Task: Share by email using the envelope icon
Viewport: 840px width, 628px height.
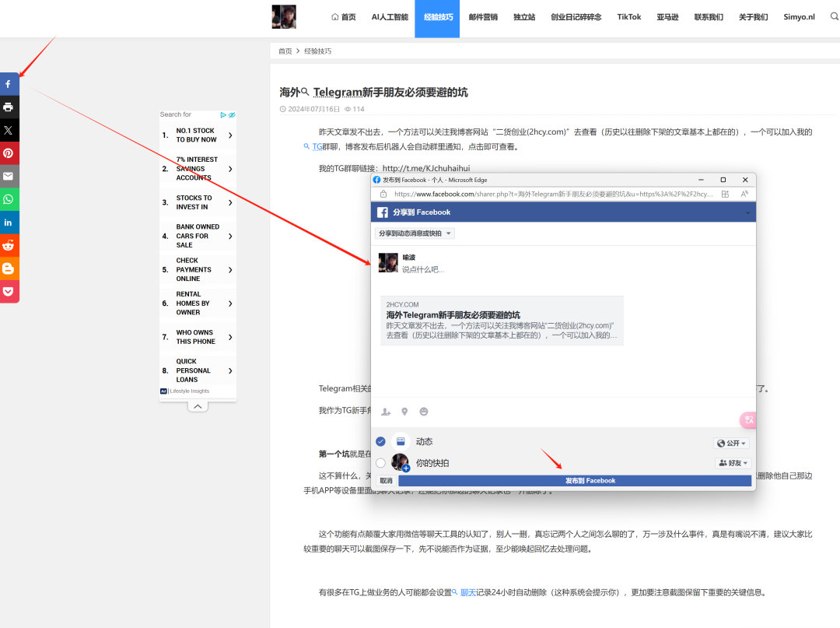Action: point(9,177)
